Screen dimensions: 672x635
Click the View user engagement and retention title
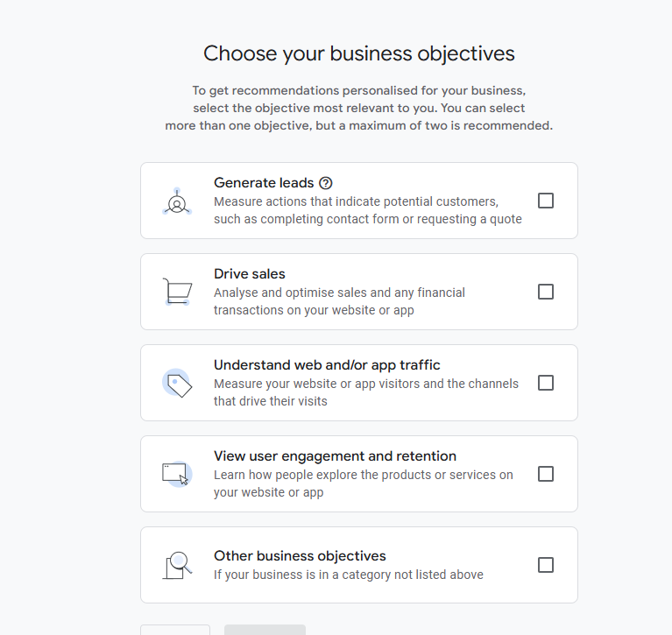coord(335,456)
